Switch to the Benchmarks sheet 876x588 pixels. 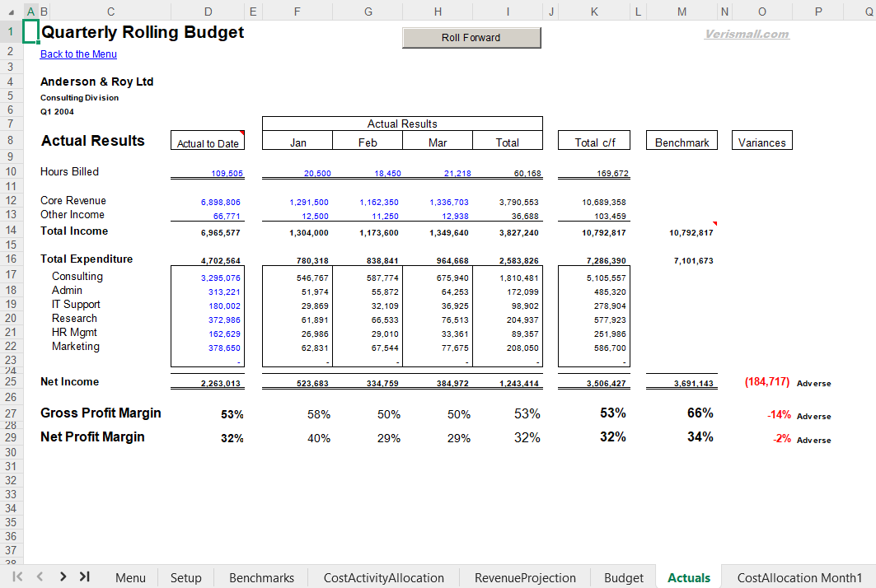pos(260,577)
